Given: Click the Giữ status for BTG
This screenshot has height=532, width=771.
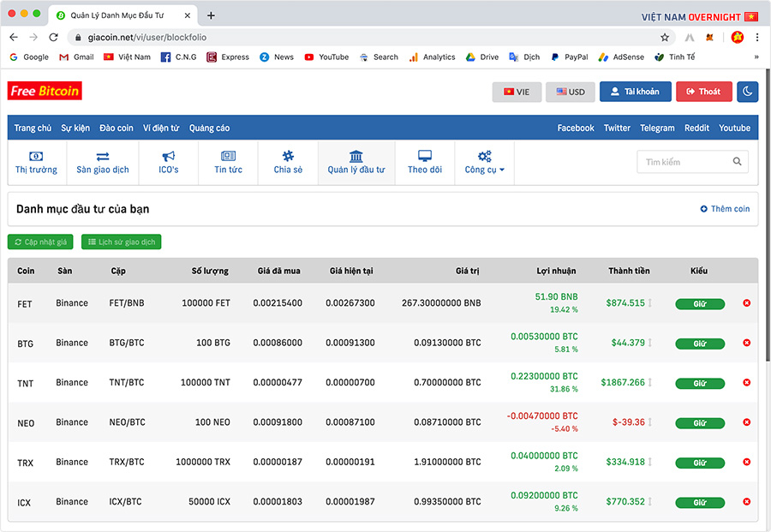Looking at the screenshot, I should [699, 344].
